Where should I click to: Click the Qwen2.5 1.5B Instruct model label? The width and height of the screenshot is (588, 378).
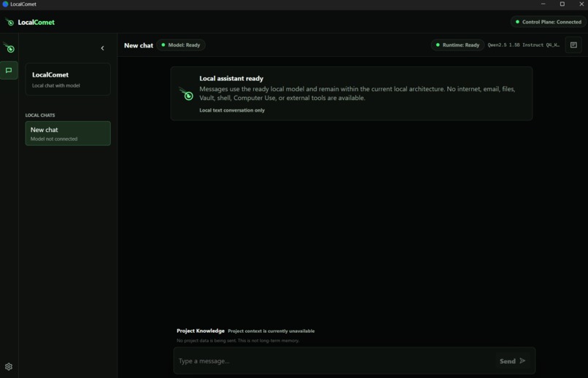[x=524, y=45]
